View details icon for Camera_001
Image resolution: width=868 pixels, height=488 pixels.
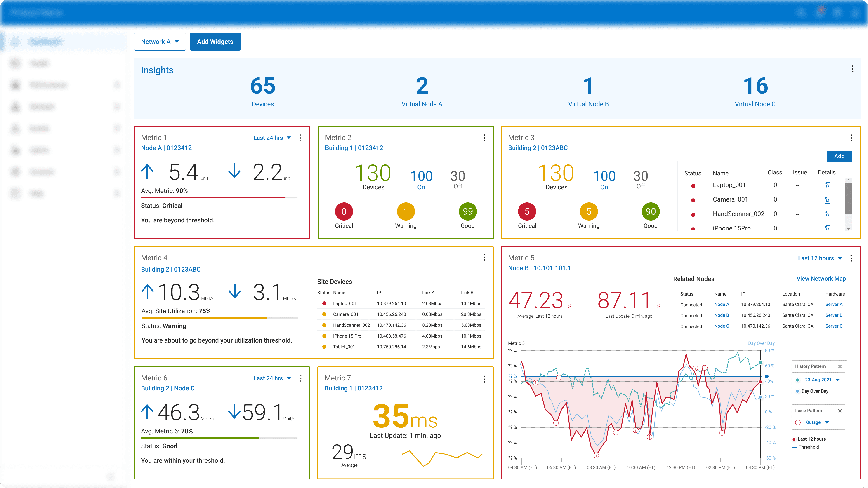click(x=827, y=200)
